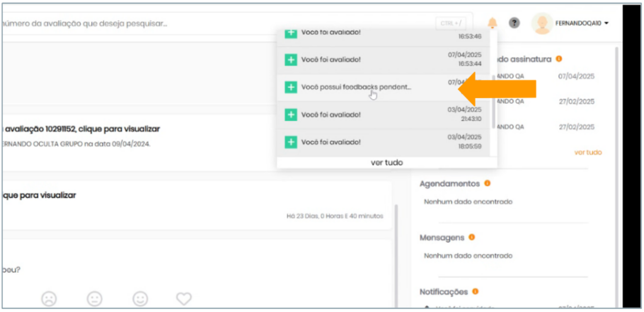Click the info icon beside Agendamentos

point(487,183)
